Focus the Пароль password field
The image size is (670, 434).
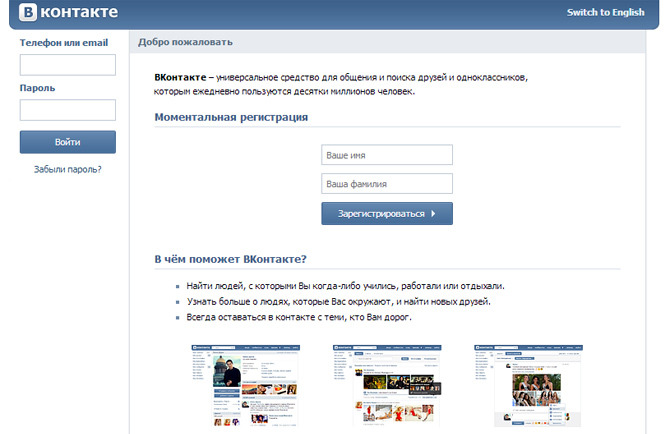click(68, 110)
